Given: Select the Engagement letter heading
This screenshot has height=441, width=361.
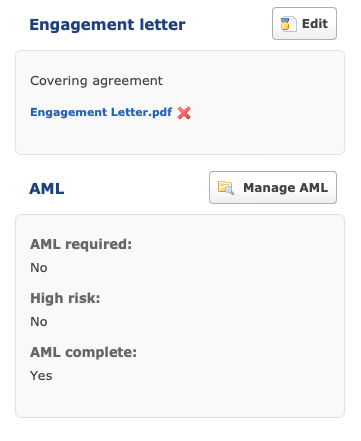Looking at the screenshot, I should click(x=107, y=25).
